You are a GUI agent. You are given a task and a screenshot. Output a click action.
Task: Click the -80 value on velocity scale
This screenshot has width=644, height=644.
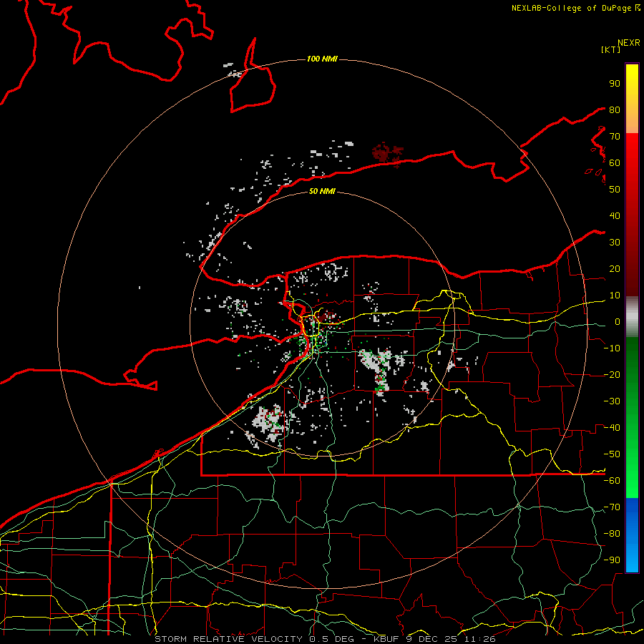(612, 534)
